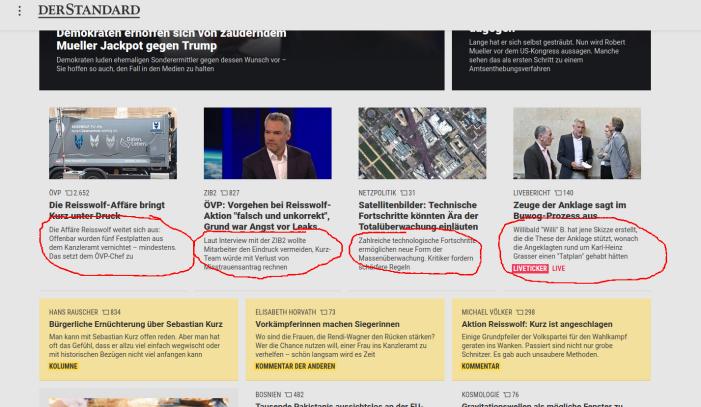Select the Netzpolitik category label

click(x=377, y=193)
